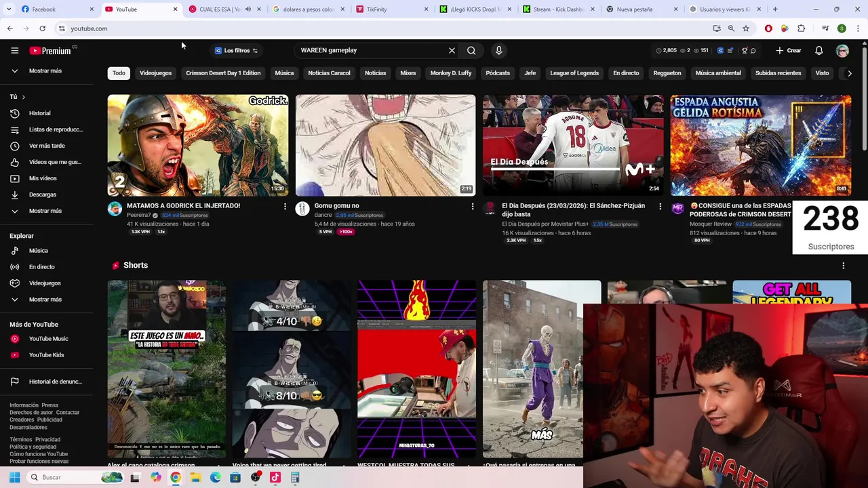The image size is (868, 488).
Task: Toggle the red ad-blocker extension icon
Action: point(768,28)
